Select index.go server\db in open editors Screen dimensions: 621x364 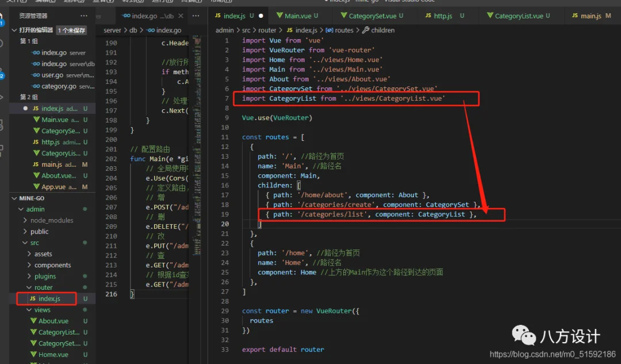[x=63, y=64]
